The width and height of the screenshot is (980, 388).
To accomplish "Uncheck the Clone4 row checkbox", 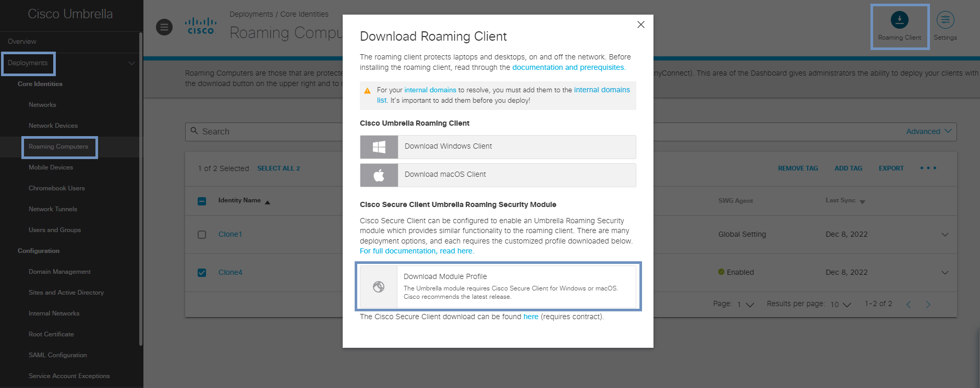I will (x=202, y=273).
